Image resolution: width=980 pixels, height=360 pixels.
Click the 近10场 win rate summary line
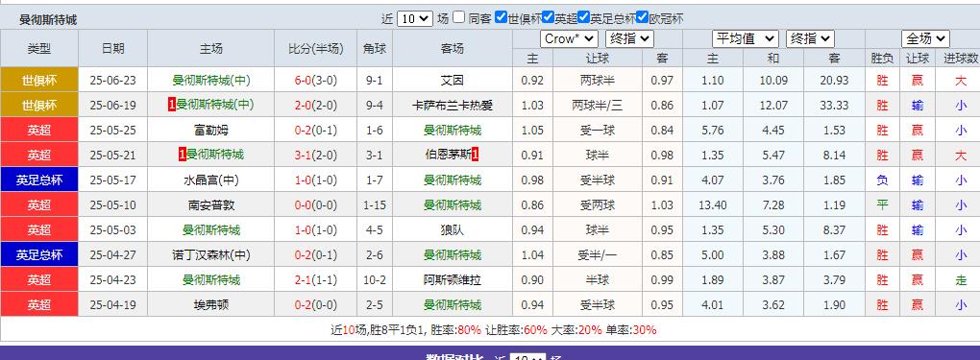(494, 330)
